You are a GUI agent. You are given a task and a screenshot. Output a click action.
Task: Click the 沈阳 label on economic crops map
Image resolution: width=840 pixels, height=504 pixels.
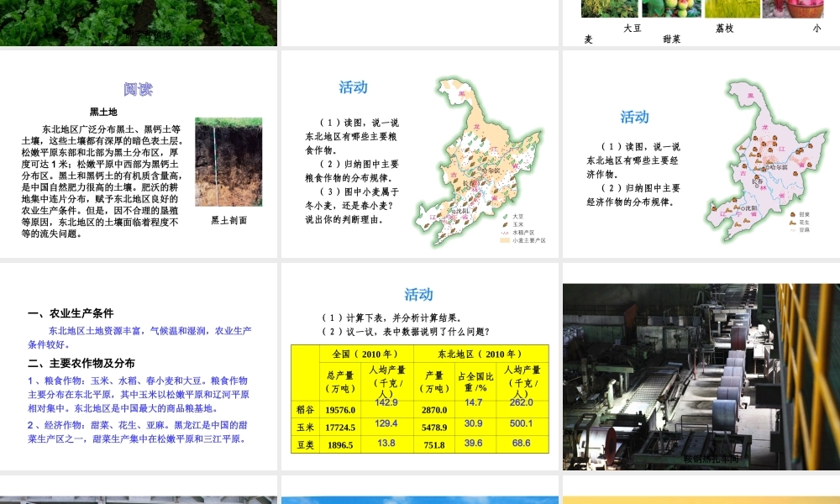[x=751, y=207]
